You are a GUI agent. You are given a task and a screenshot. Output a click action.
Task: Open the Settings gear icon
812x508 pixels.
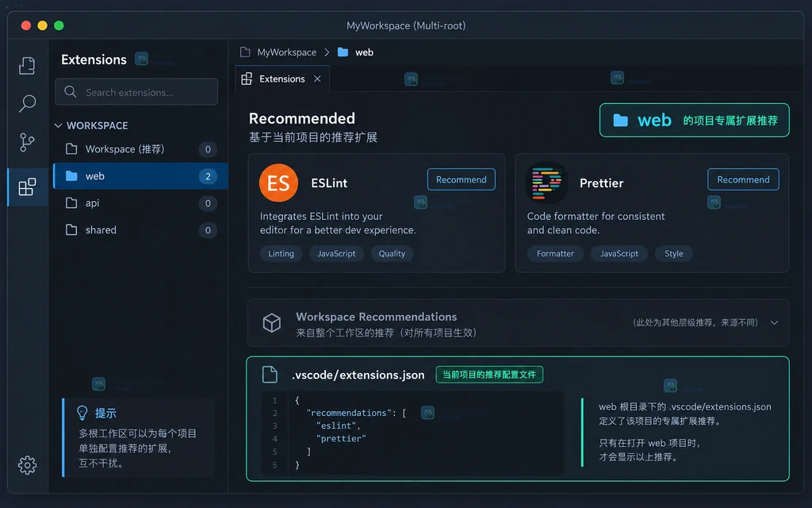point(27,465)
